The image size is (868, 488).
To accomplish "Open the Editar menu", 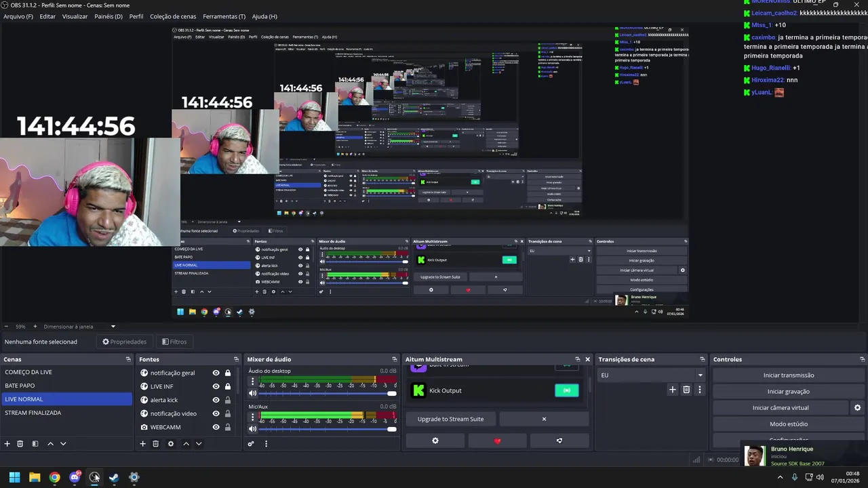I will pos(47,16).
